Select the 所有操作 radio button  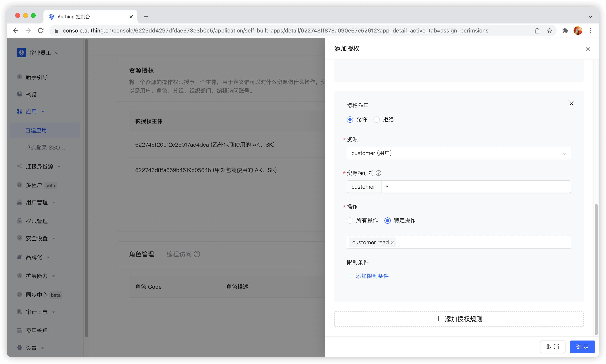(x=350, y=221)
